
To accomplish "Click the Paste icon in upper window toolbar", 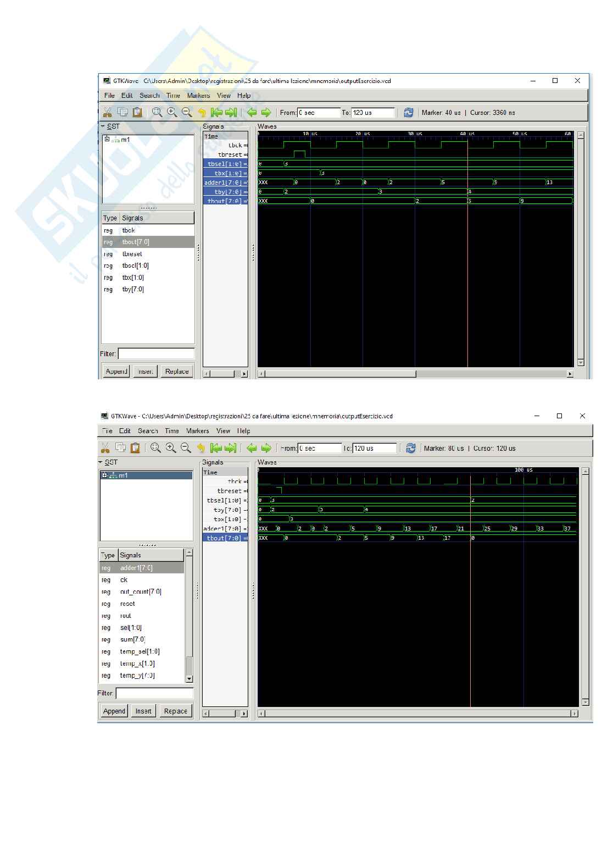I will click(x=137, y=112).
